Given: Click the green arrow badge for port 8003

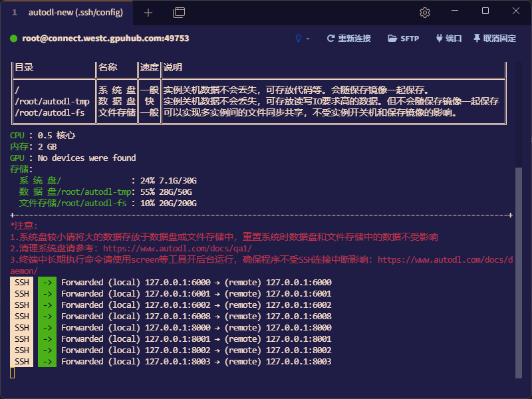Looking at the screenshot, I should point(47,361).
